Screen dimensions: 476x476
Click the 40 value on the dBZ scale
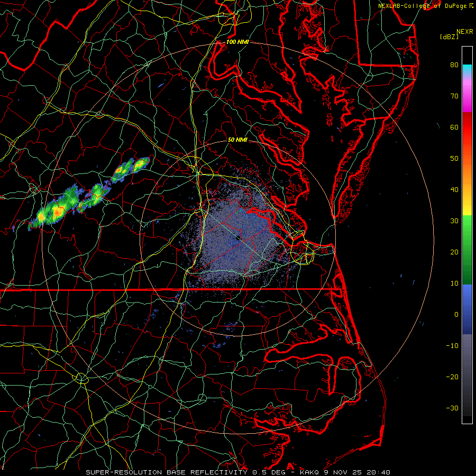(x=454, y=190)
